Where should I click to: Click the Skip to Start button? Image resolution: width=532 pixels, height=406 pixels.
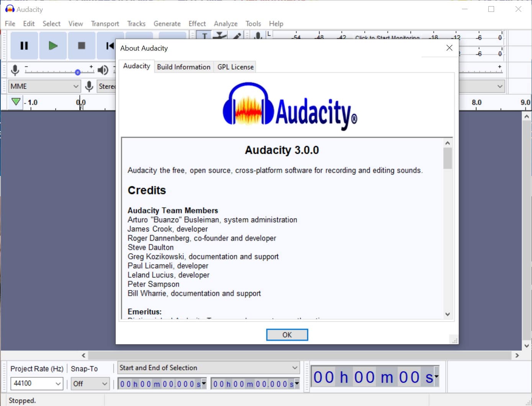(x=109, y=46)
